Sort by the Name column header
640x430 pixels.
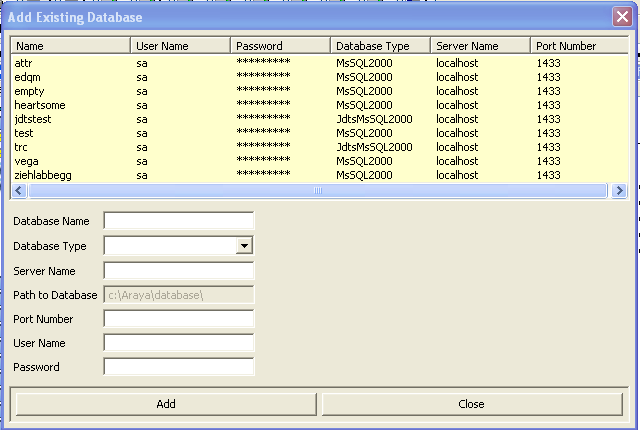coord(70,46)
